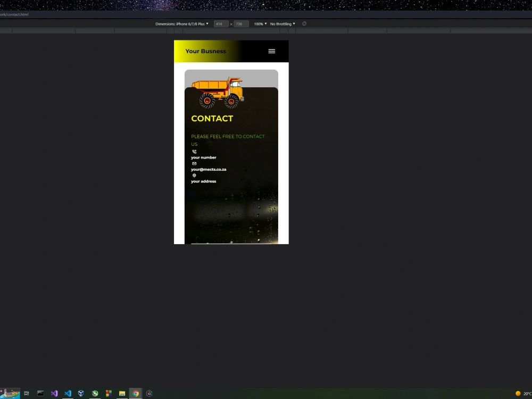Open the colorful four-square app in taskbar

[x=109, y=393]
